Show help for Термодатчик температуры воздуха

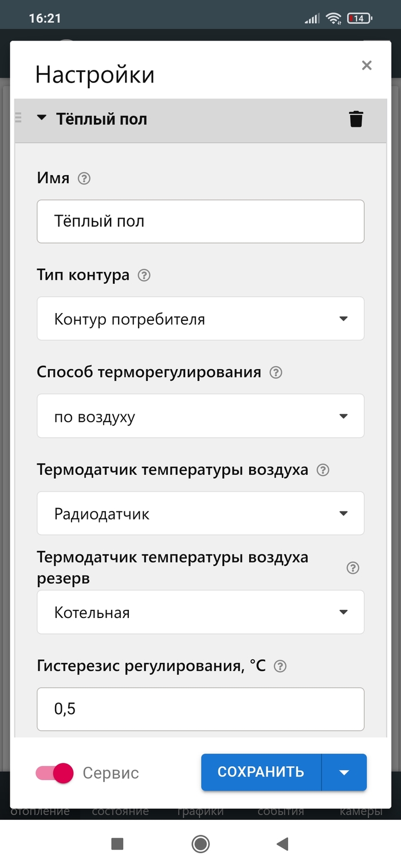(323, 470)
